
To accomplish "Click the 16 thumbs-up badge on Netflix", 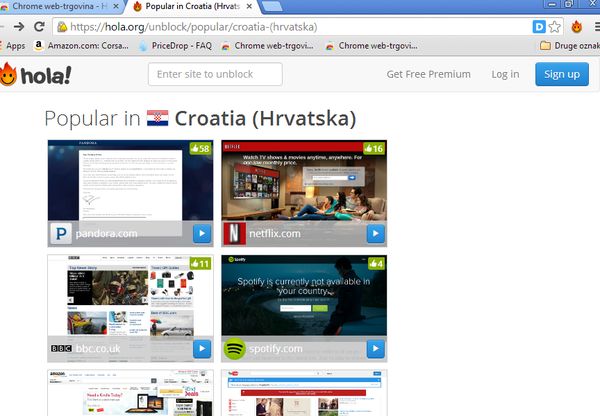I will pyautogui.click(x=374, y=148).
